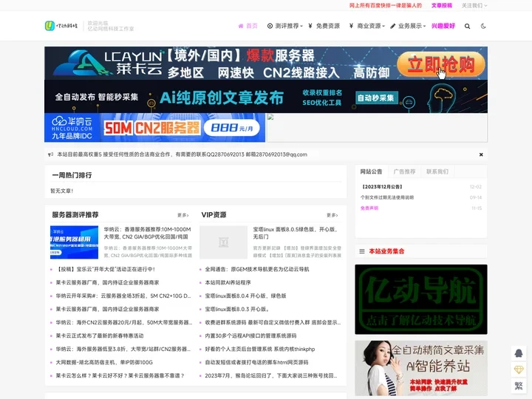Screen dimensions: 532x399
Task: Click 文章投稿 top link
Action: 442,5
